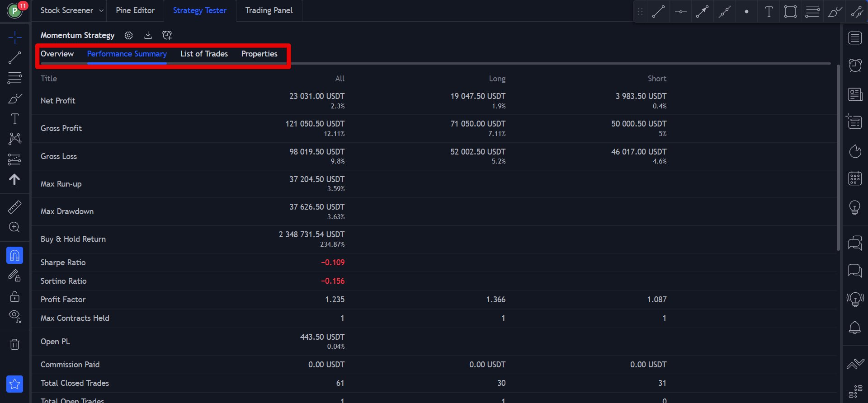This screenshot has height=403, width=868.
Task: Open the notifications bell panel
Action: point(855,327)
